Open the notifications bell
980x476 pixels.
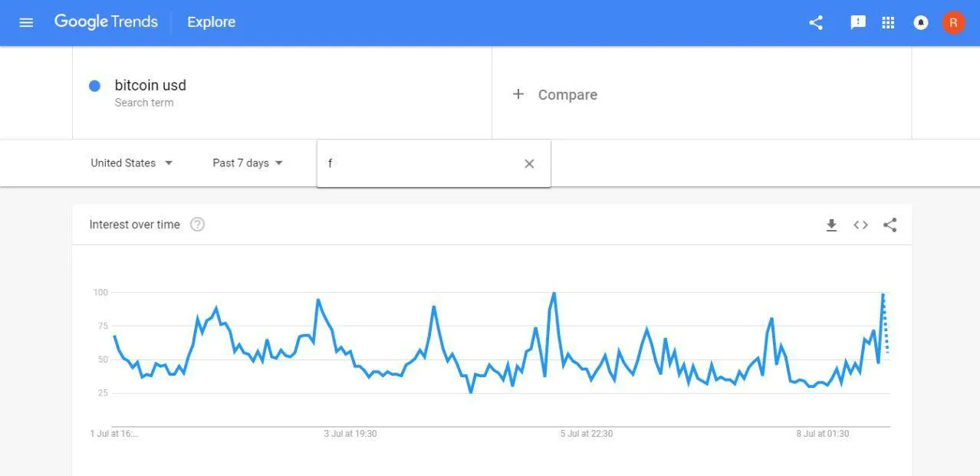(x=921, y=22)
